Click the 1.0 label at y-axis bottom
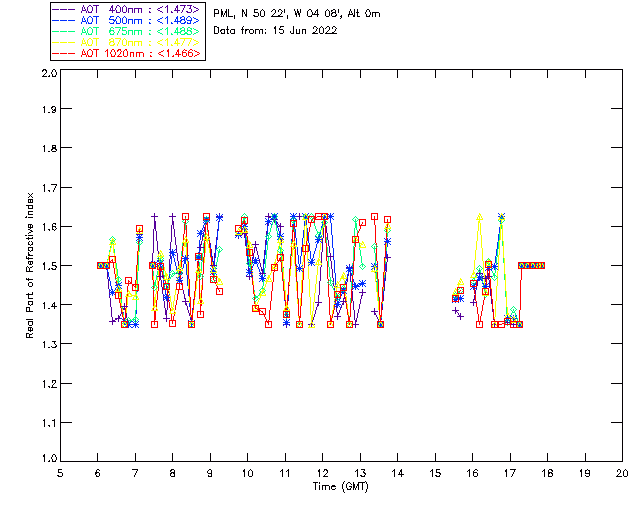 48,459
